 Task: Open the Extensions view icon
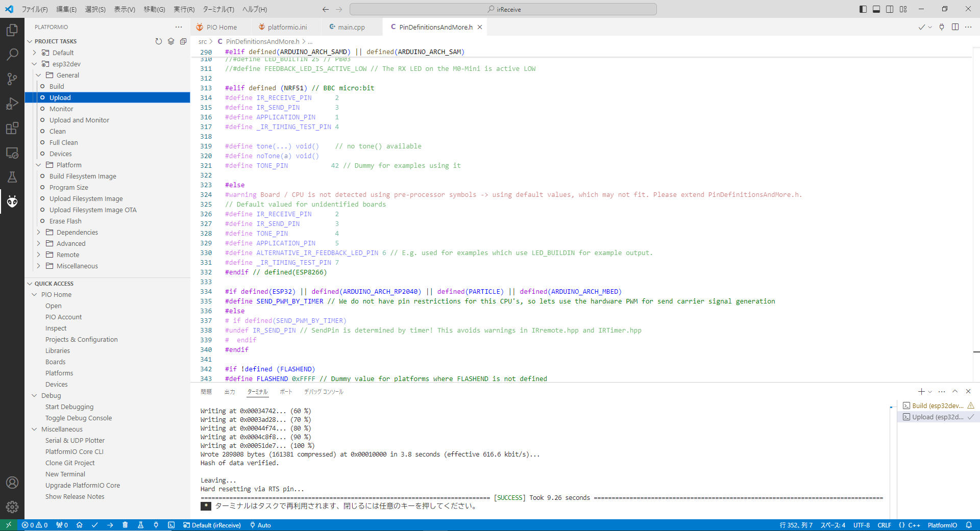pyautogui.click(x=12, y=128)
